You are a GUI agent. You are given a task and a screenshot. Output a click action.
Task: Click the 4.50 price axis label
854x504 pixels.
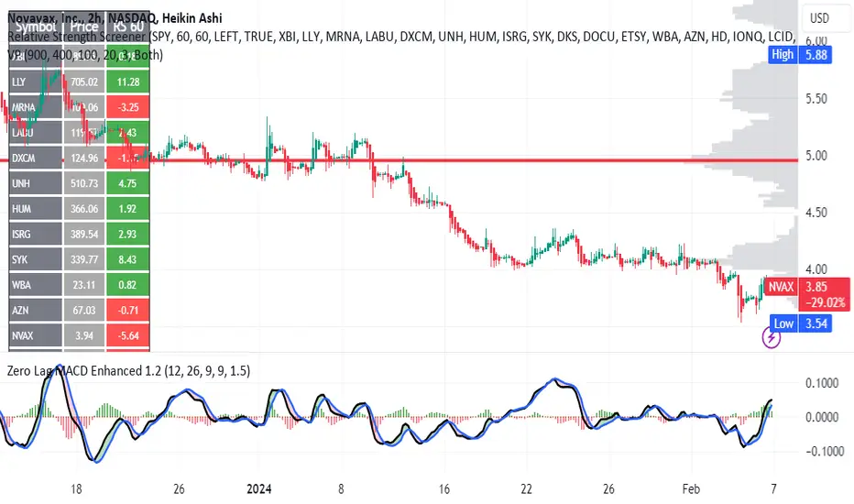point(816,213)
